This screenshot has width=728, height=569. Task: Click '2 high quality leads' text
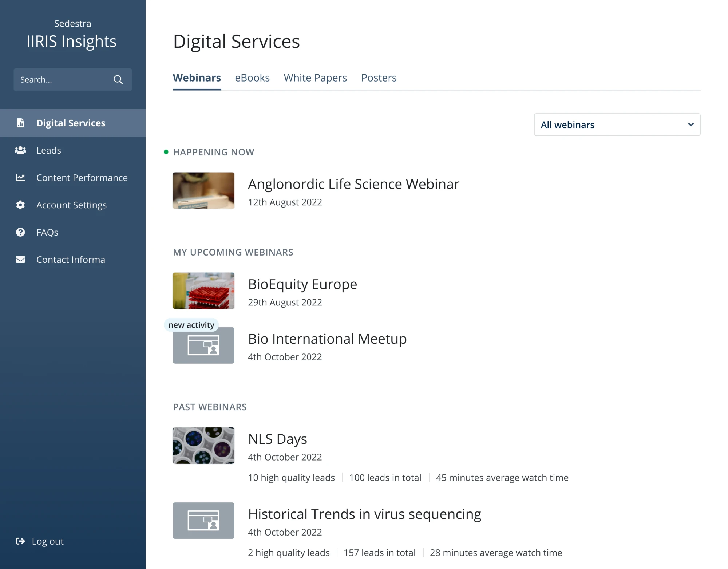[x=289, y=553]
